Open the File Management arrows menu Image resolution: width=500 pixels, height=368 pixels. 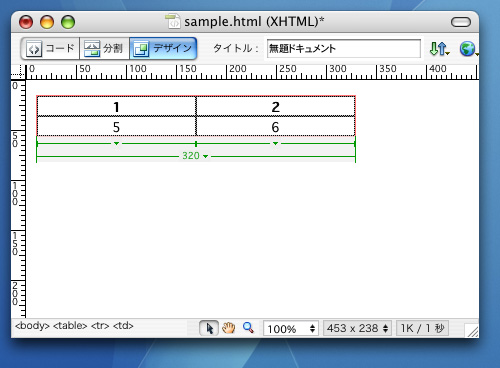click(x=439, y=49)
